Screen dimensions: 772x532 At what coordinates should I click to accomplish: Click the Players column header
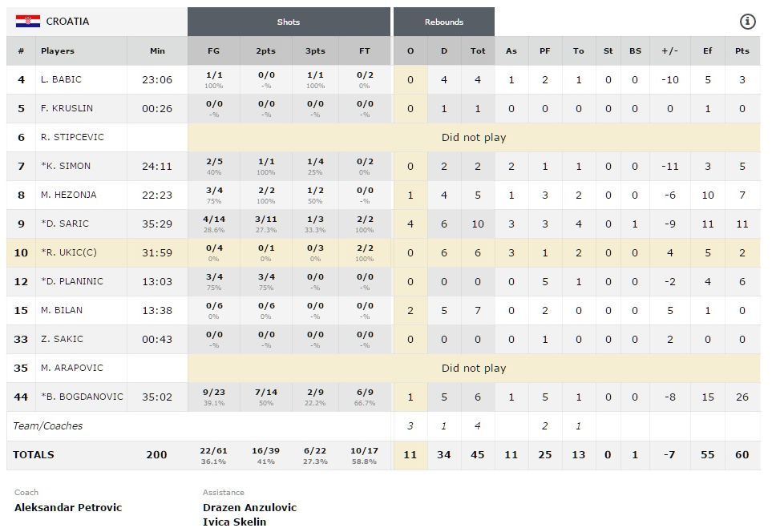58,51
